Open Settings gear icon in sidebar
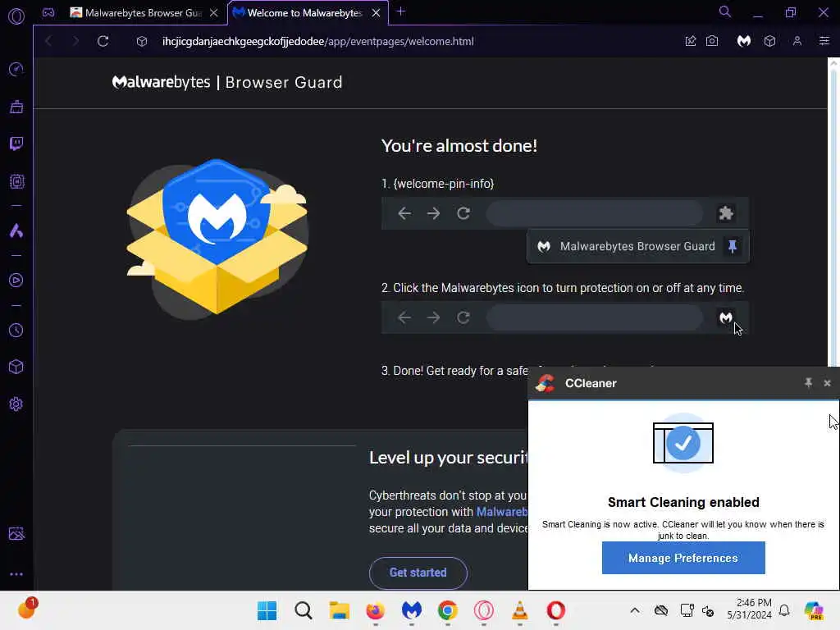Image resolution: width=840 pixels, height=630 pixels. click(x=16, y=404)
